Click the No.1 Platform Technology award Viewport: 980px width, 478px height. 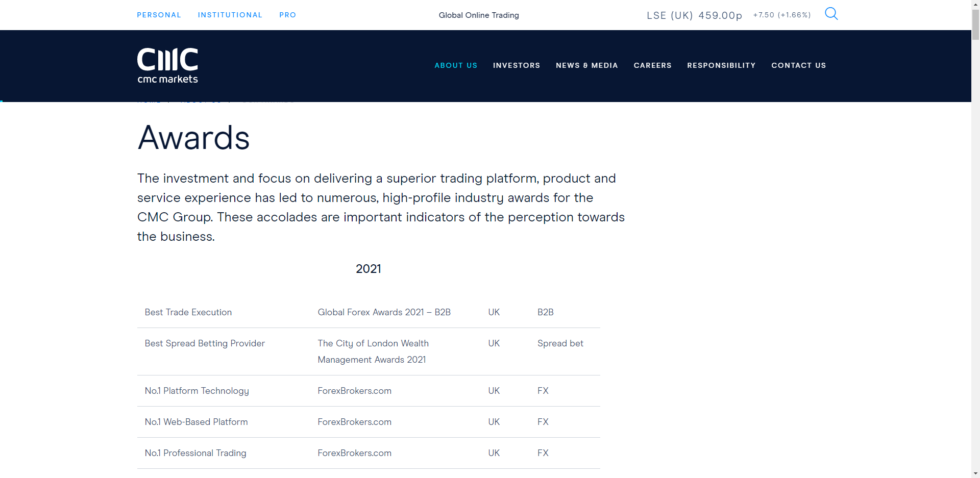(x=197, y=391)
